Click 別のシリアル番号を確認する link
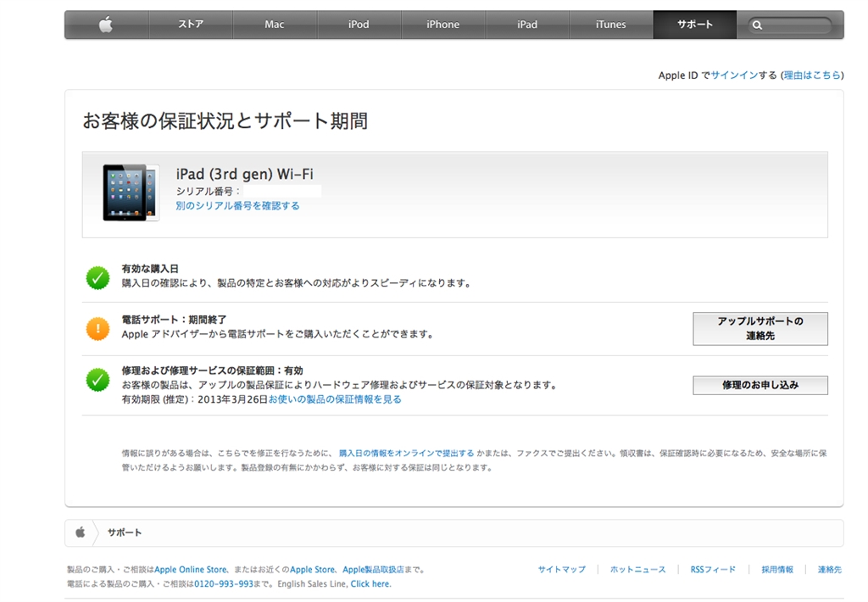 (x=237, y=205)
